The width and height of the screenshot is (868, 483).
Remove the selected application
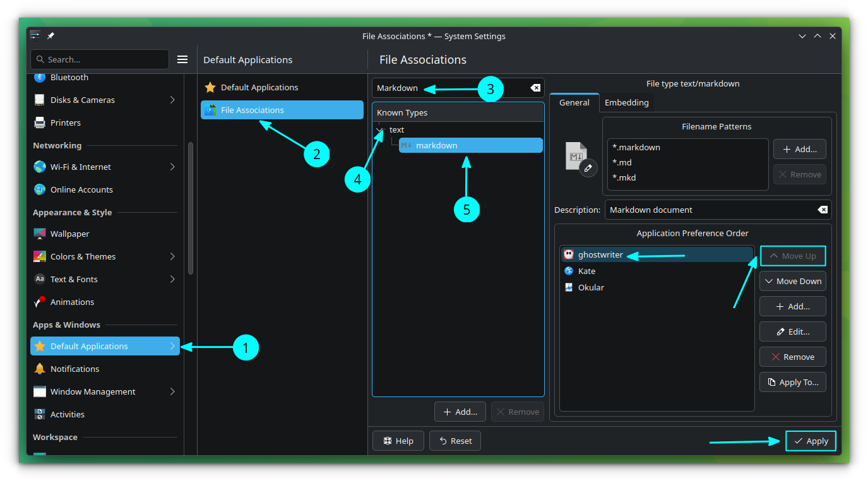tap(793, 357)
